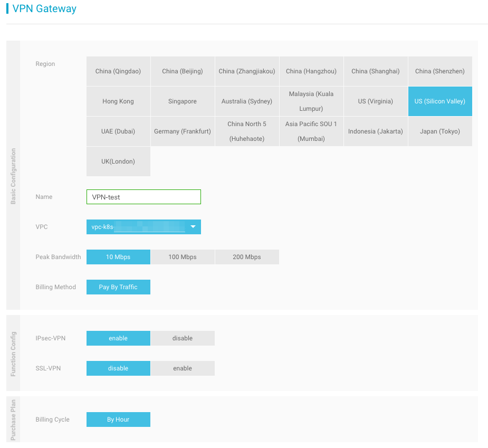The image size is (488, 448).
Task: Set SSL-VPN to enable
Action: (x=183, y=368)
